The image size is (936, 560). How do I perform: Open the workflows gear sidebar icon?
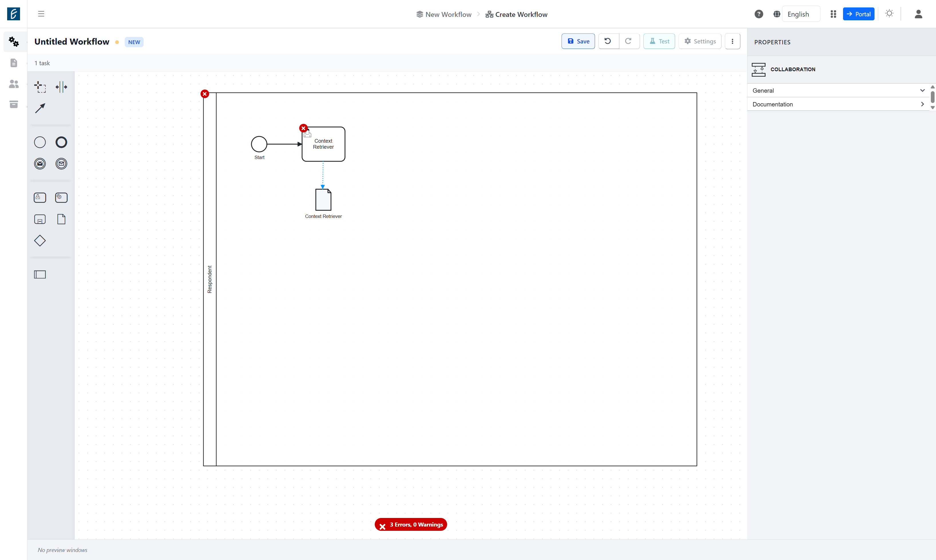coord(14,41)
